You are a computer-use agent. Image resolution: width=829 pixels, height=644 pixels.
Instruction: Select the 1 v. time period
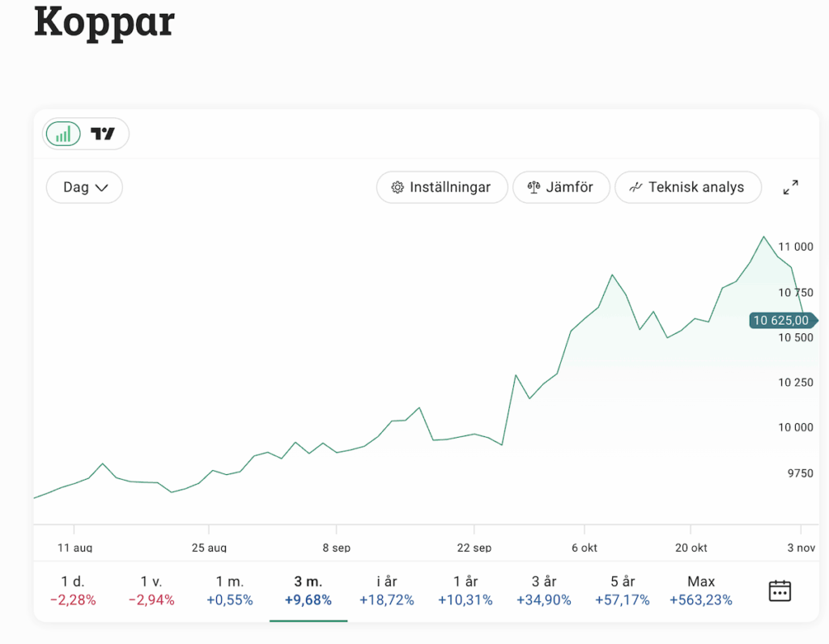[x=151, y=591]
